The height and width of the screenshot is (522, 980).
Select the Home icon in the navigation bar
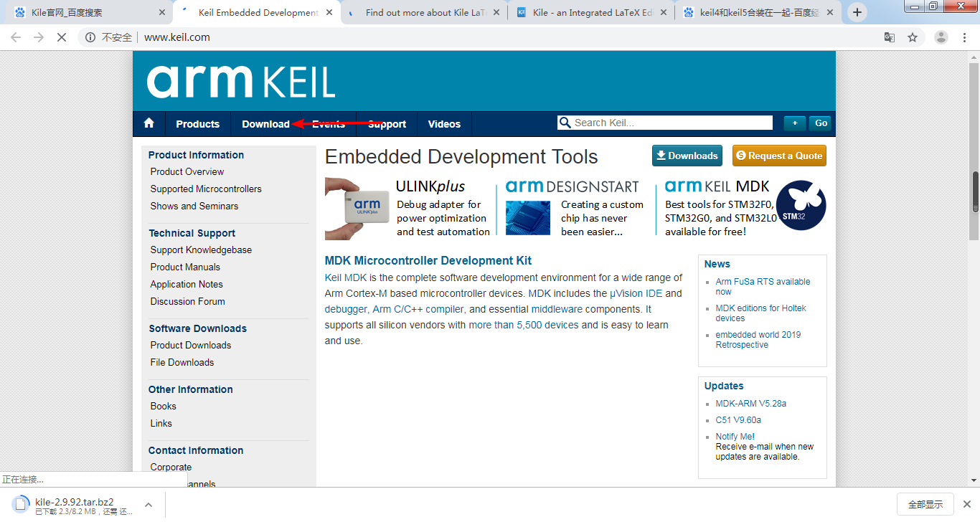coord(149,123)
